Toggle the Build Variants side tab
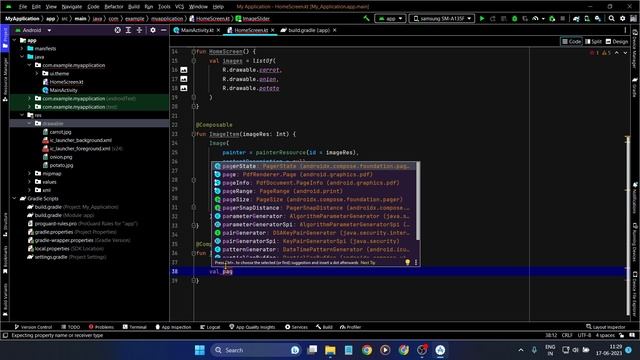The width and height of the screenshot is (640, 360). [x=5, y=301]
